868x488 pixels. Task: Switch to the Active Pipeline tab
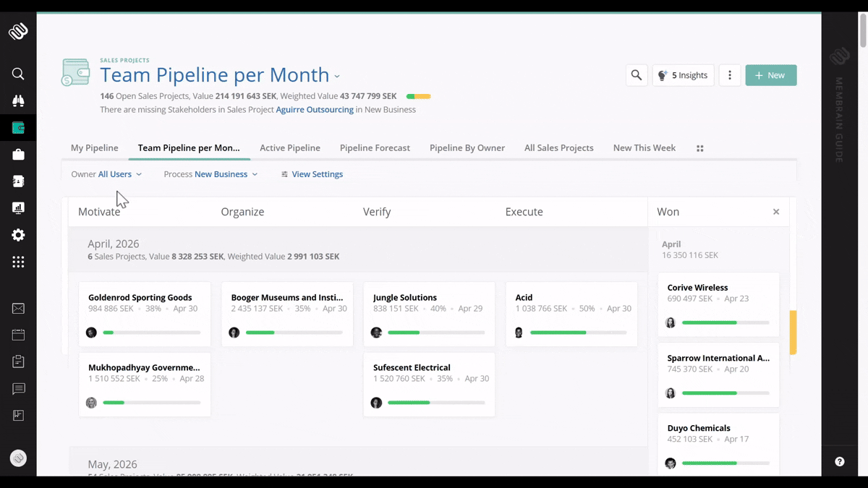(290, 147)
